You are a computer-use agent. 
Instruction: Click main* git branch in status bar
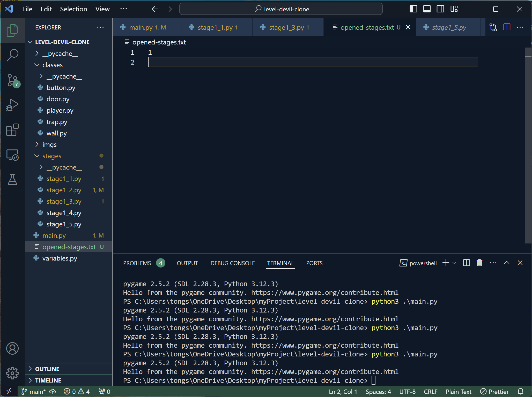[x=33, y=392]
